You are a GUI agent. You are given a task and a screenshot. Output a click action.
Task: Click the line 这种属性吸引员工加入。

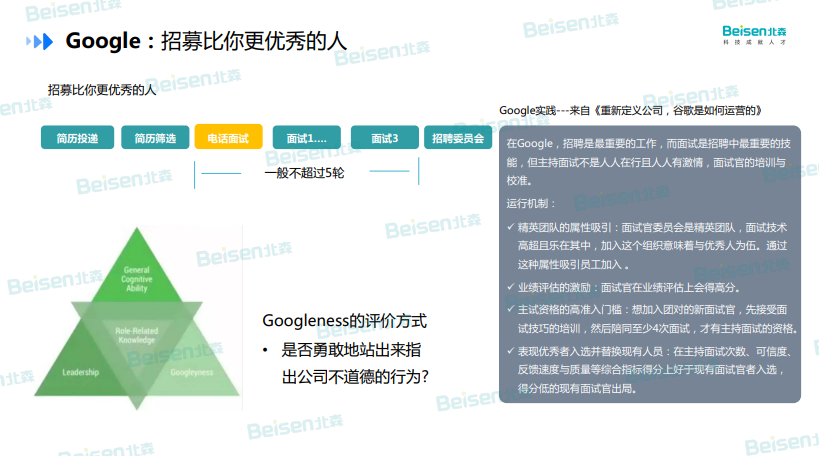pyautogui.click(x=573, y=265)
